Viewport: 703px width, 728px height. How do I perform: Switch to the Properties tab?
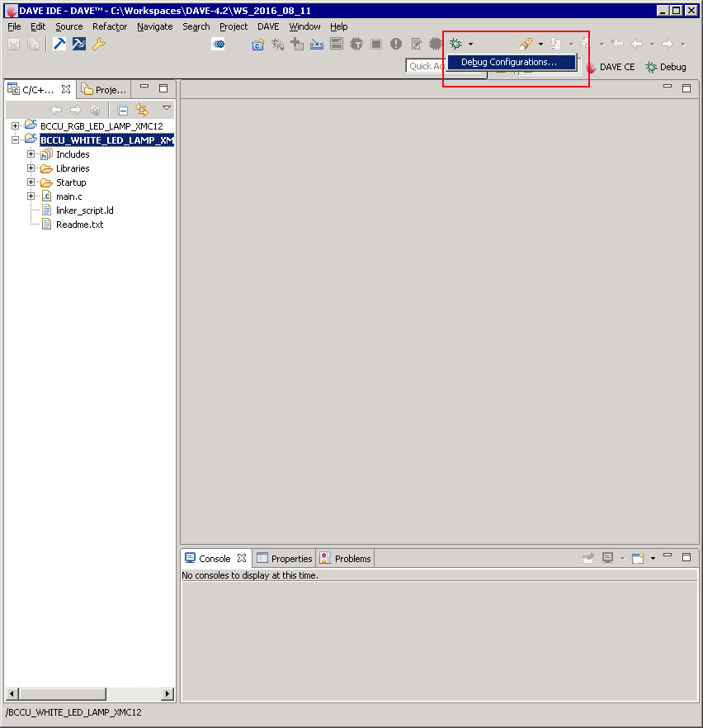(x=285, y=559)
